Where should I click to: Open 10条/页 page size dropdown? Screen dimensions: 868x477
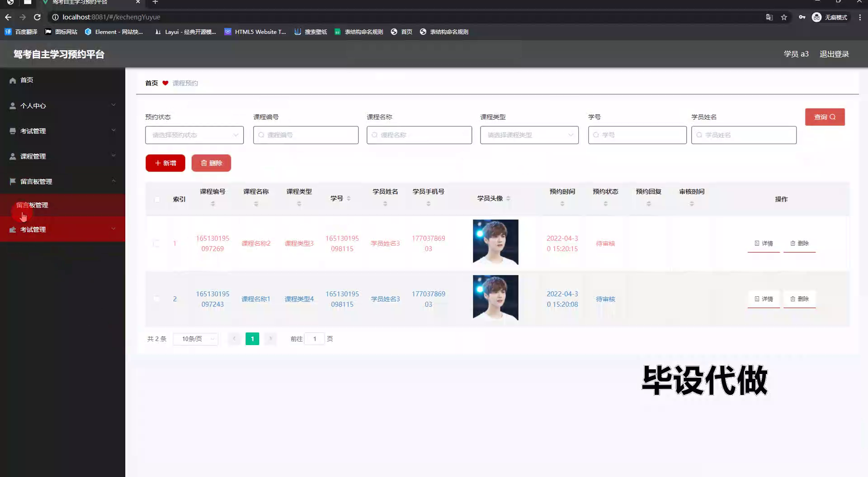pyautogui.click(x=196, y=339)
